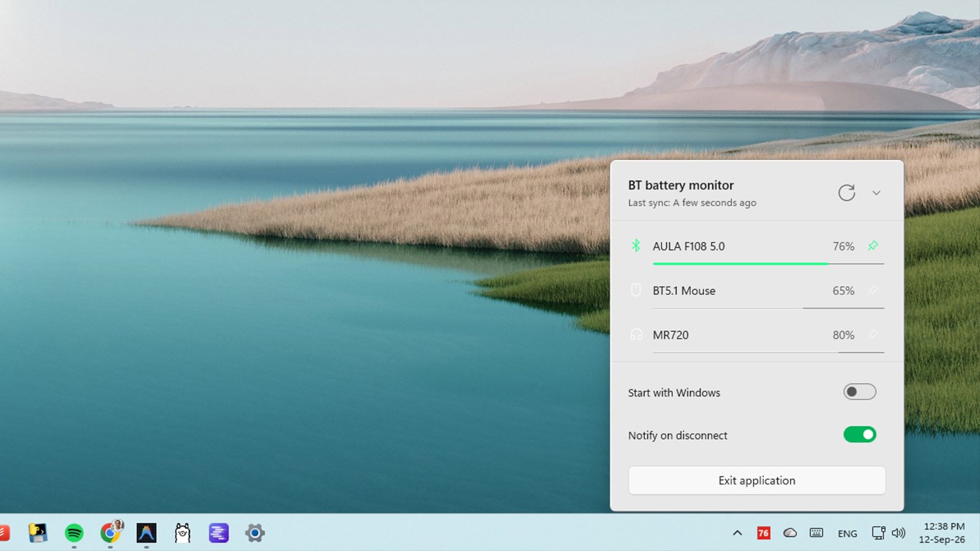Open the cloud icon in the system tray

click(790, 533)
